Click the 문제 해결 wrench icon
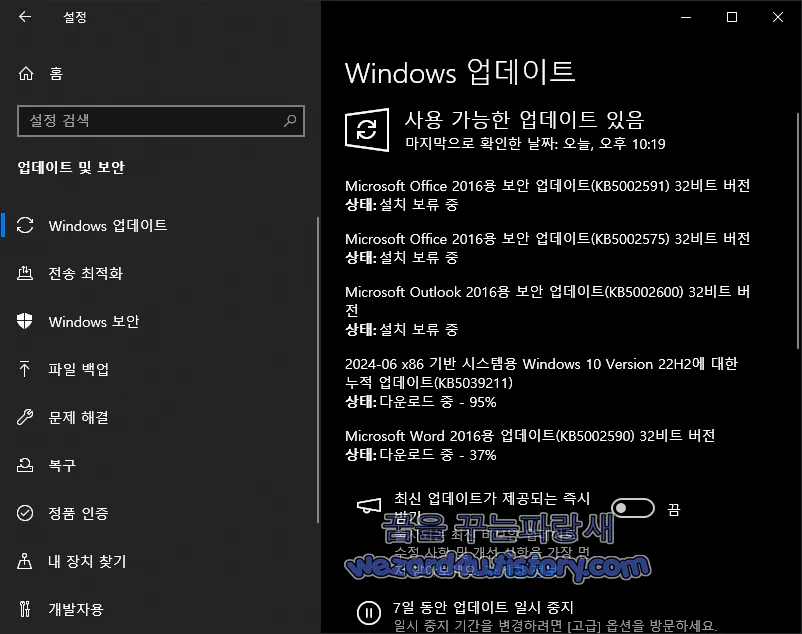Screen dimensions: 802x634 pyautogui.click(x=25, y=417)
